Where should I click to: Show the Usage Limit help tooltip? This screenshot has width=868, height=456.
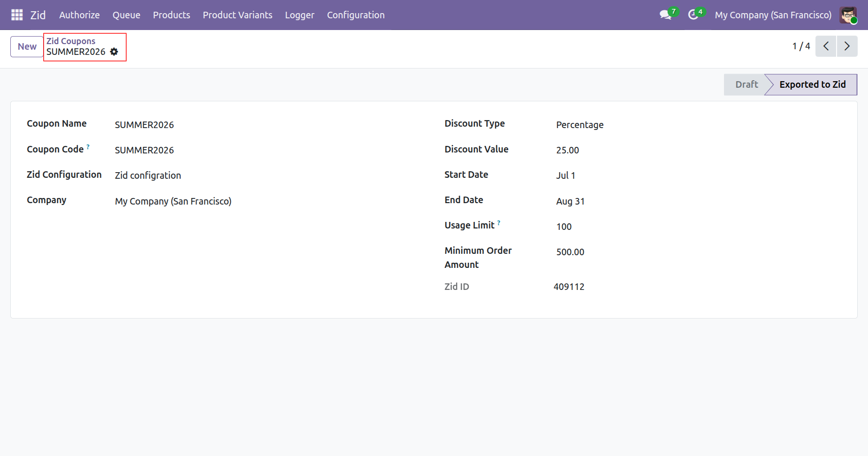tap(499, 223)
